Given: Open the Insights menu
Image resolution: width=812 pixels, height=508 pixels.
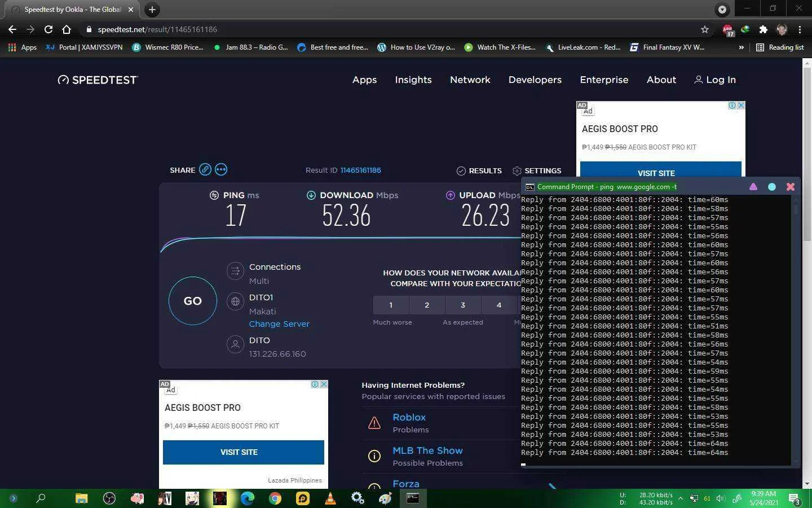Looking at the screenshot, I should pyautogui.click(x=413, y=80).
